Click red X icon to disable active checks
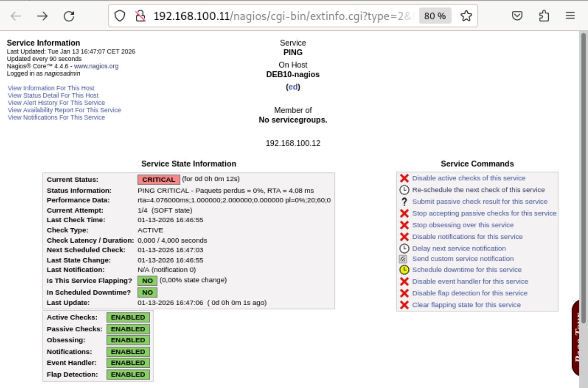This screenshot has height=388, width=588. pos(405,178)
